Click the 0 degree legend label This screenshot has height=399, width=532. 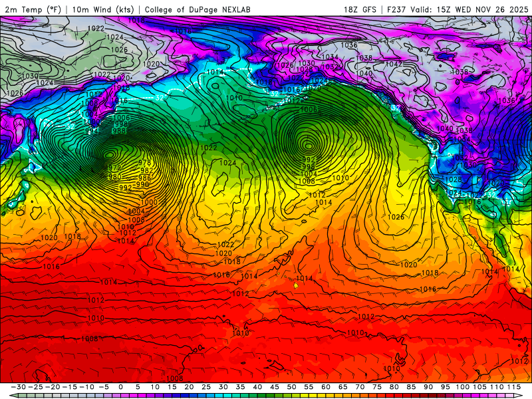(x=121, y=387)
